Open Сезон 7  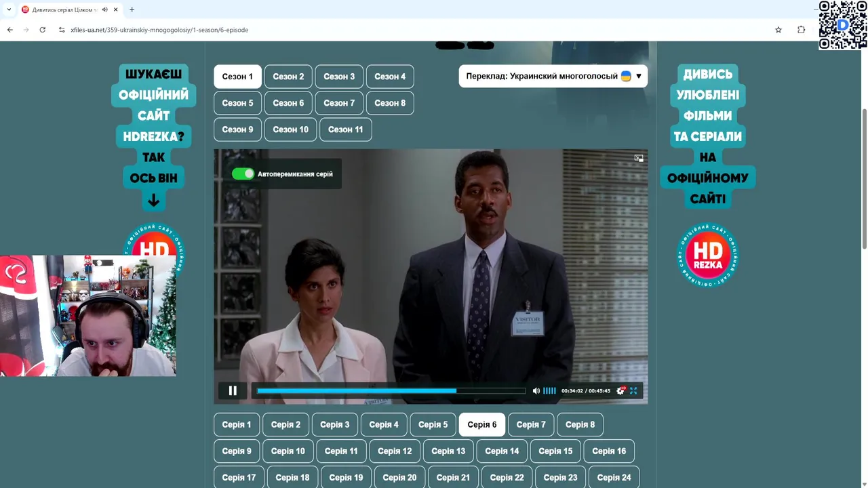pos(339,103)
